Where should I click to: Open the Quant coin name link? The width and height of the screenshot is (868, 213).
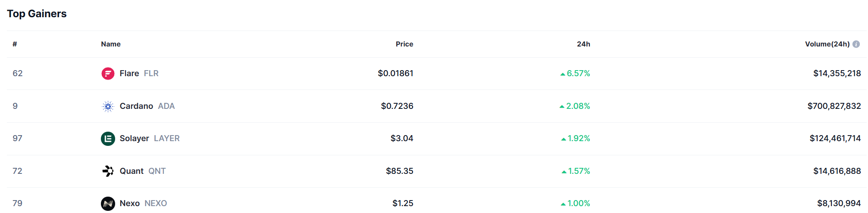click(x=132, y=171)
